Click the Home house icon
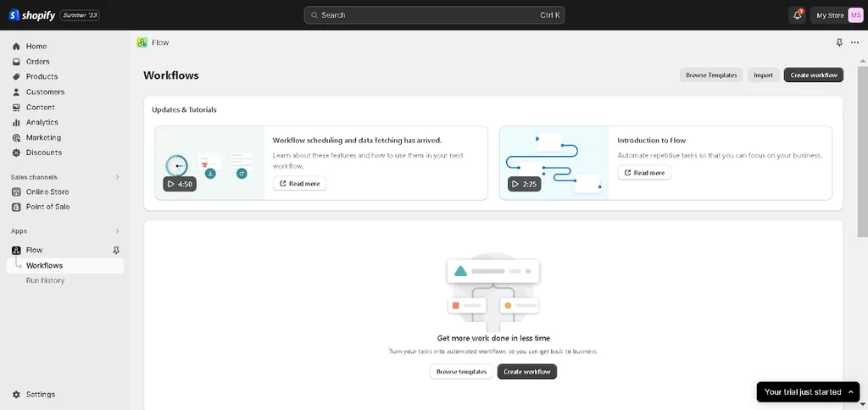Image resolution: width=868 pixels, height=410 pixels. click(x=16, y=47)
